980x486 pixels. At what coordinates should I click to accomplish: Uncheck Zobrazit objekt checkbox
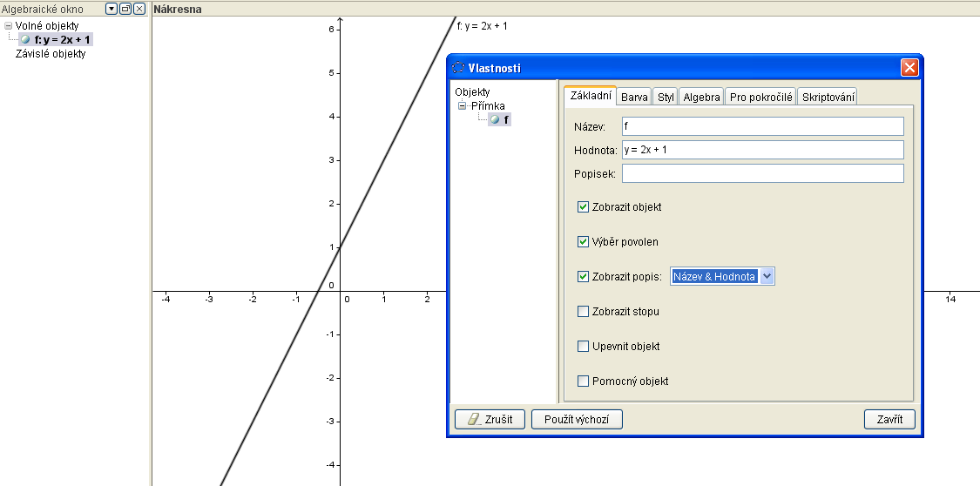tap(583, 206)
